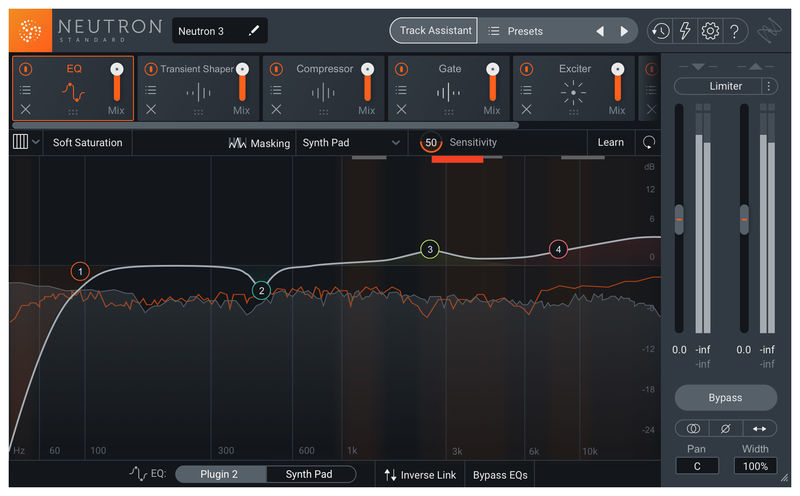The height and width of the screenshot is (496, 800).
Task: Select EQ node 2
Action: coord(261,290)
